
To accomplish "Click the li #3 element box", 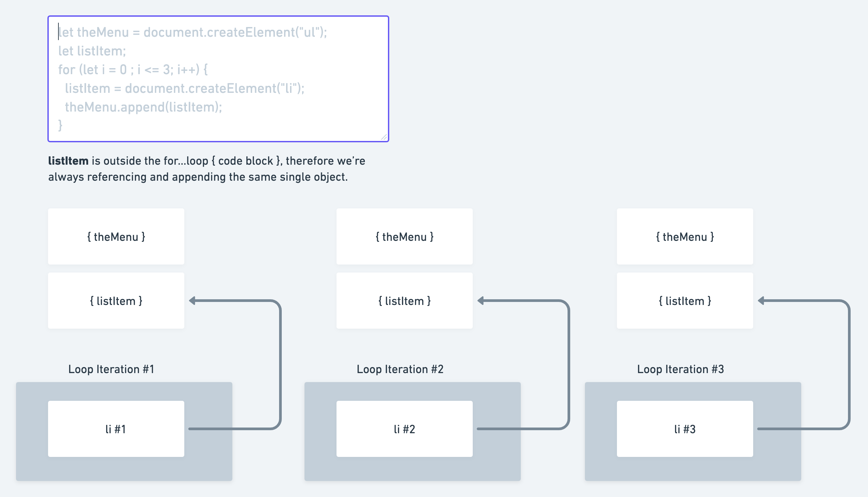I will 685,429.
